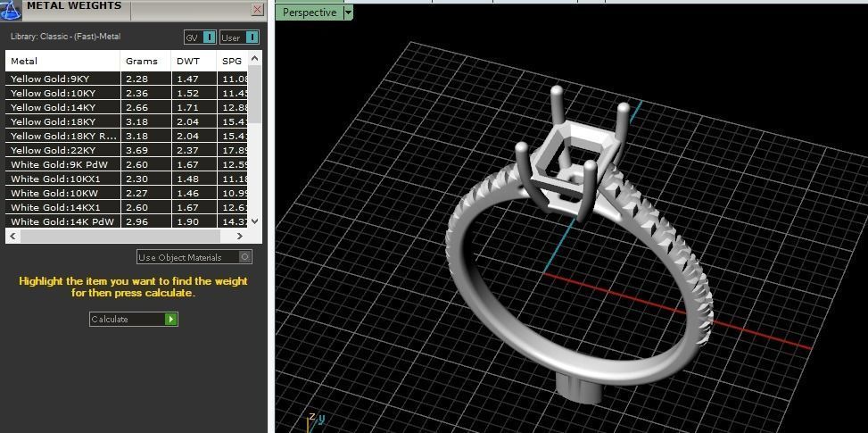Click the Metal Weights panel logo icon
Screen dimensions: 868x433
pos(10,10)
